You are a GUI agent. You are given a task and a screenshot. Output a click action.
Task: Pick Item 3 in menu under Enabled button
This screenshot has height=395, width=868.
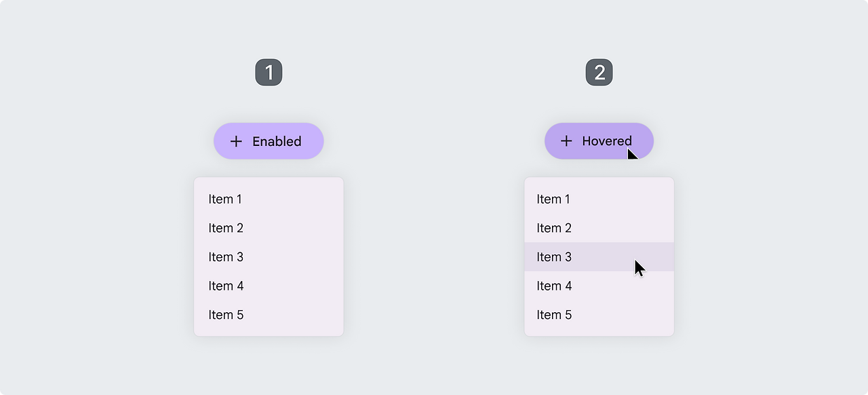(x=226, y=257)
